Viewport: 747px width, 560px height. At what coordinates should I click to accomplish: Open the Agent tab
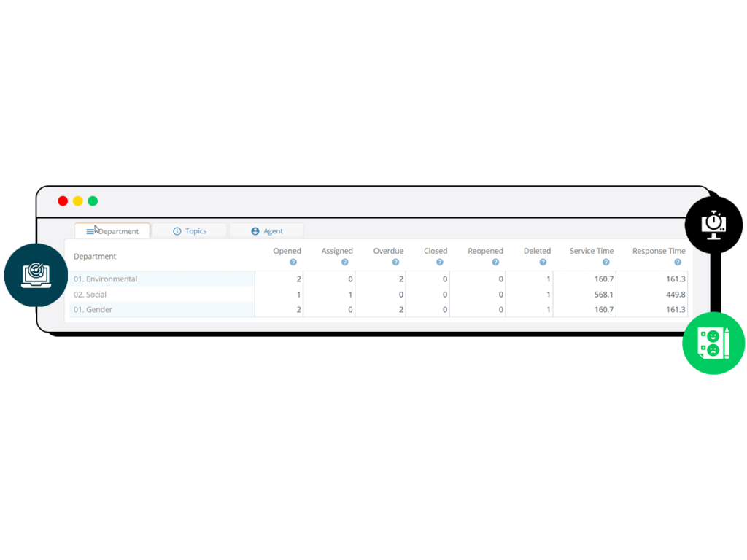pos(267,231)
